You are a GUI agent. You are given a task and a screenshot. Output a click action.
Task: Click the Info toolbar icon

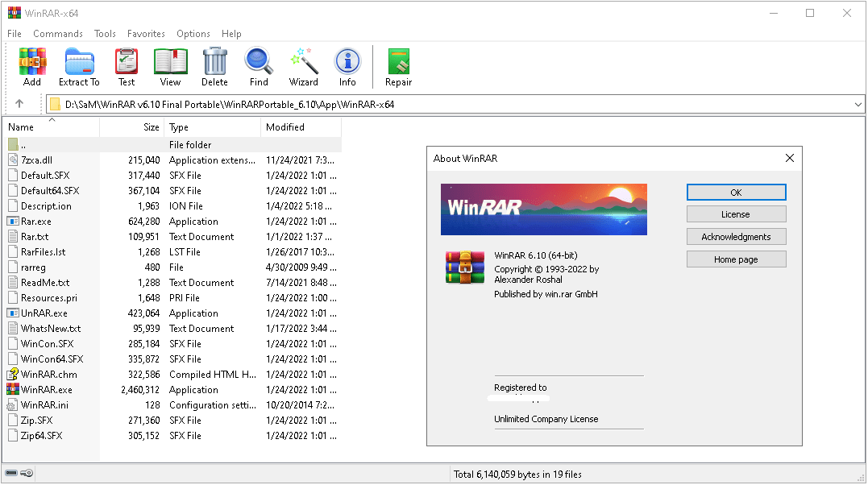(347, 61)
